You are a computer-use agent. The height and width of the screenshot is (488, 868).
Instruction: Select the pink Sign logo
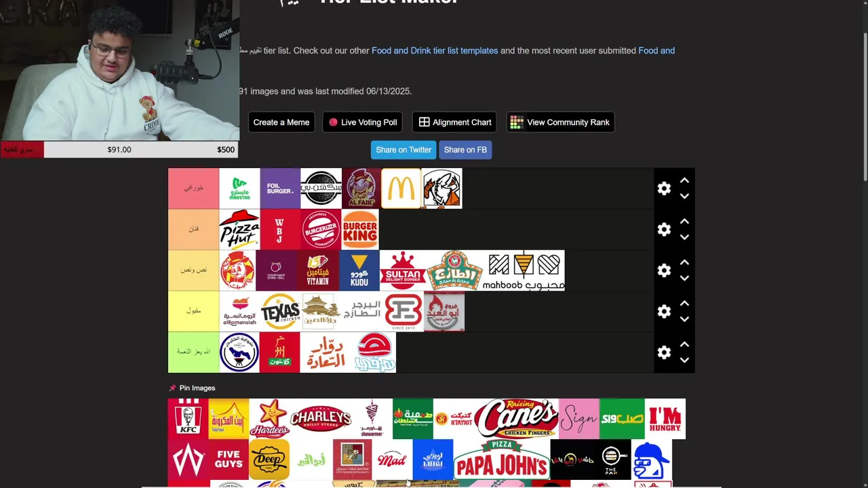coord(579,419)
